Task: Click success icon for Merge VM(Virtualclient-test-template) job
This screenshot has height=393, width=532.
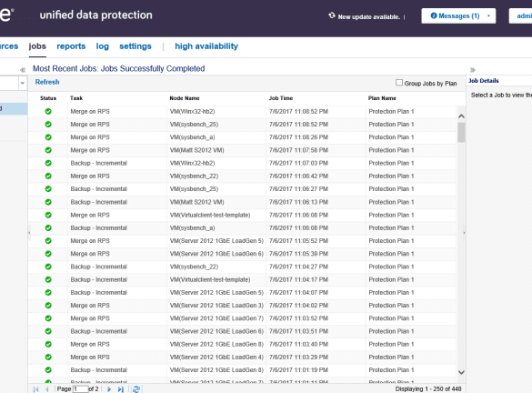Action: [48, 215]
